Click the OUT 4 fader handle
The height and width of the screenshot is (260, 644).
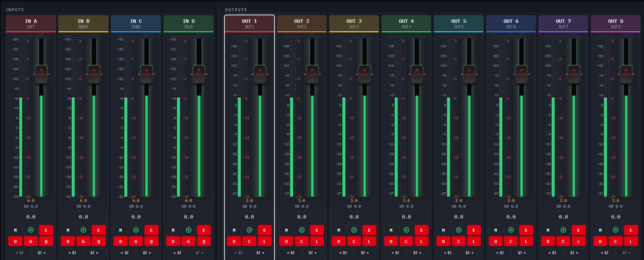click(x=417, y=74)
